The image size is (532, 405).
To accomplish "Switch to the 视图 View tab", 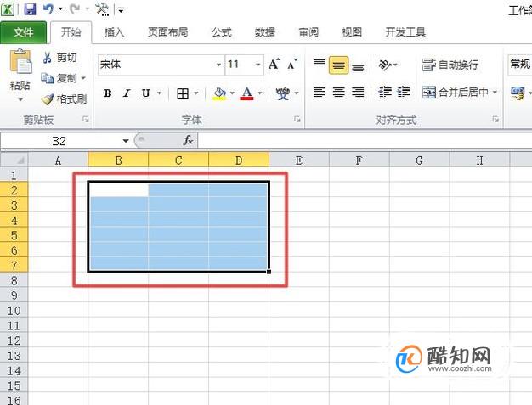I will [x=352, y=32].
